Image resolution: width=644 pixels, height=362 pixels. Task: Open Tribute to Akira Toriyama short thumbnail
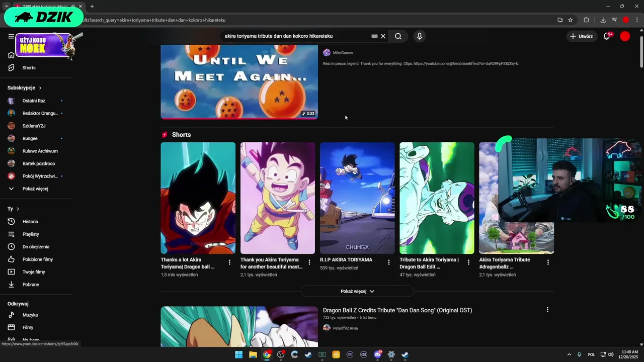click(x=437, y=198)
